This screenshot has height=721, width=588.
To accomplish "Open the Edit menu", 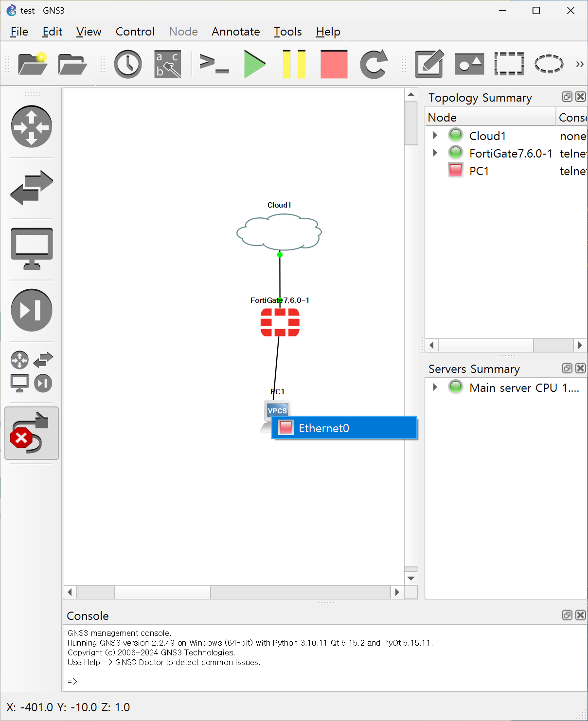I will 53,32.
